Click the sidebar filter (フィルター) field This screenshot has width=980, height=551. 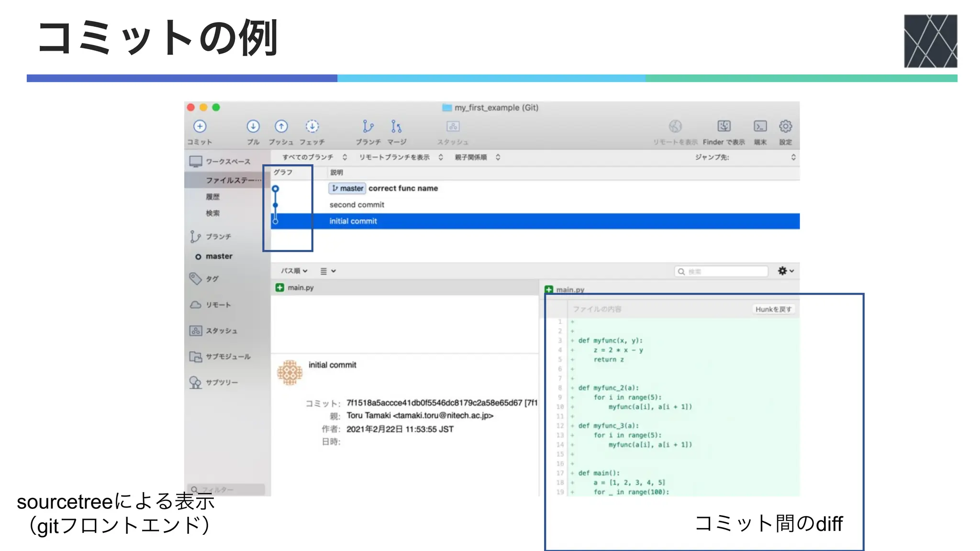225,489
